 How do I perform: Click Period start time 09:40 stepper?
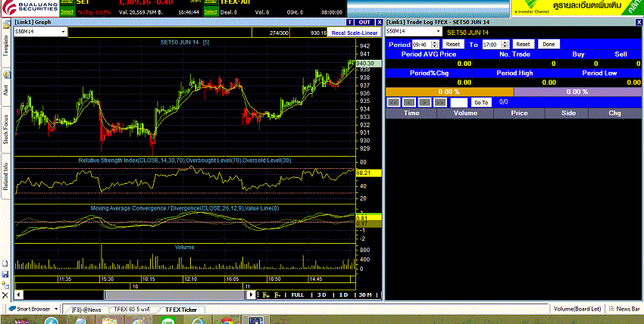pos(436,45)
